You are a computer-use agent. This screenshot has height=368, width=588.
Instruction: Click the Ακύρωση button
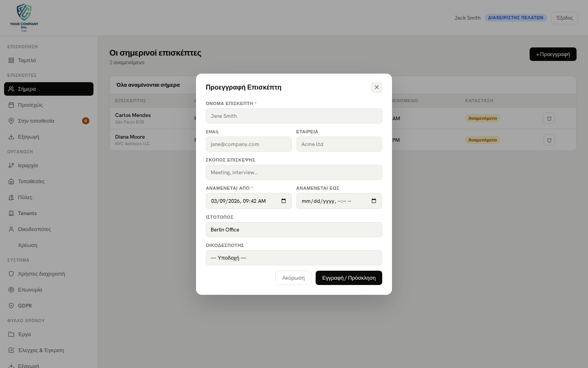tap(293, 278)
